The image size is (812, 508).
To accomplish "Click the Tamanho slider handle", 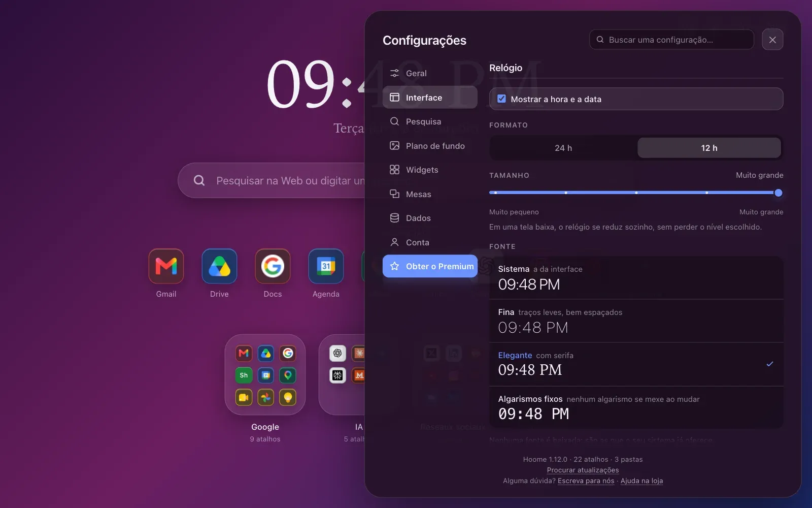I will pos(779,193).
